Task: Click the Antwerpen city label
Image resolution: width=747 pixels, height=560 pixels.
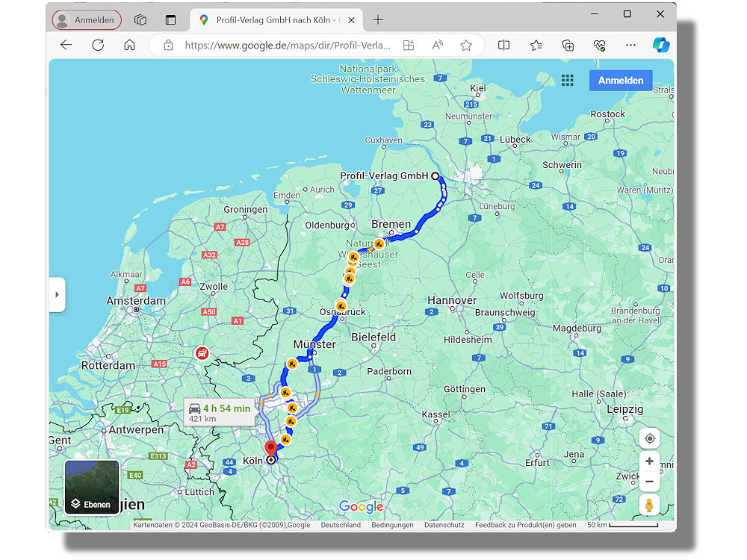Action: click(x=136, y=430)
